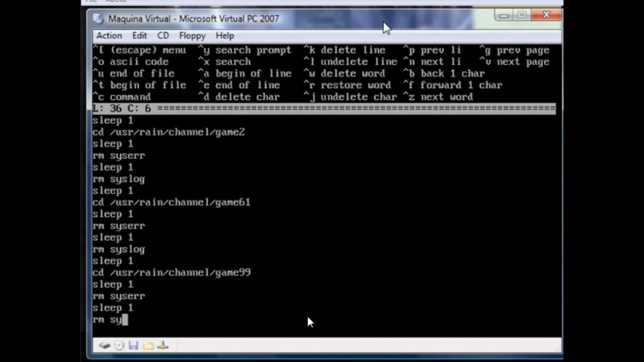Click the 'cd /usr/rain/channel/game99' line

click(172, 273)
